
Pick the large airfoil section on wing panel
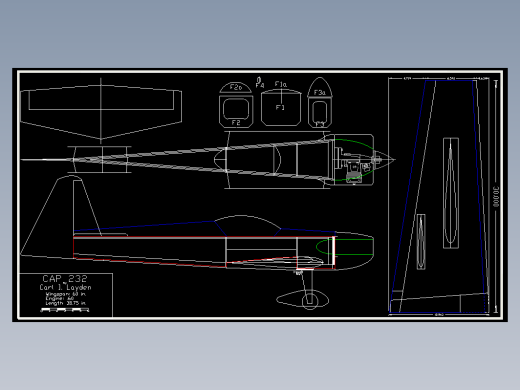(x=451, y=193)
